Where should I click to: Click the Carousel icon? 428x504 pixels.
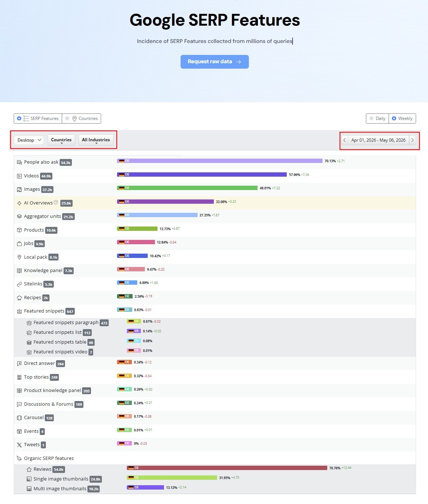click(19, 418)
